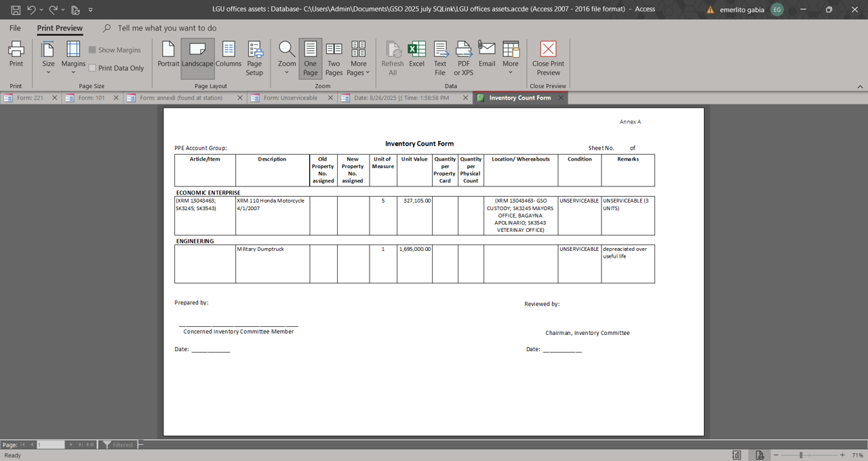Viewport: 868px width, 461px height.
Task: Click the Tell me what you want field
Action: tap(167, 28)
